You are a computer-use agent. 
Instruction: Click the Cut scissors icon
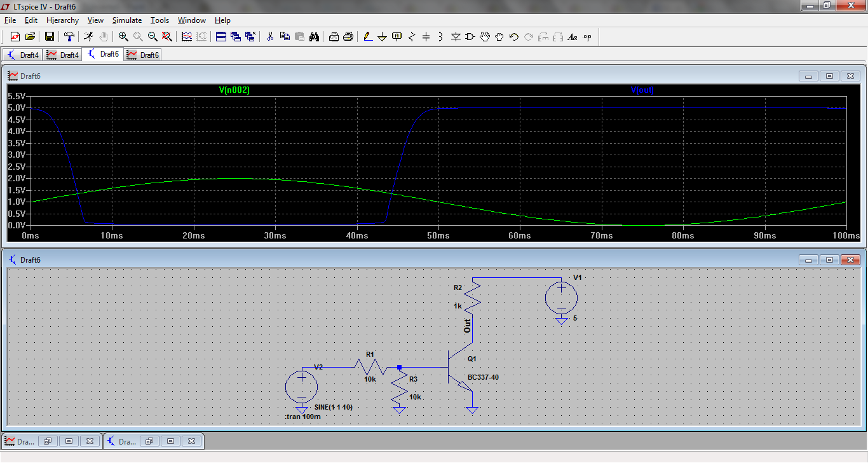click(269, 37)
